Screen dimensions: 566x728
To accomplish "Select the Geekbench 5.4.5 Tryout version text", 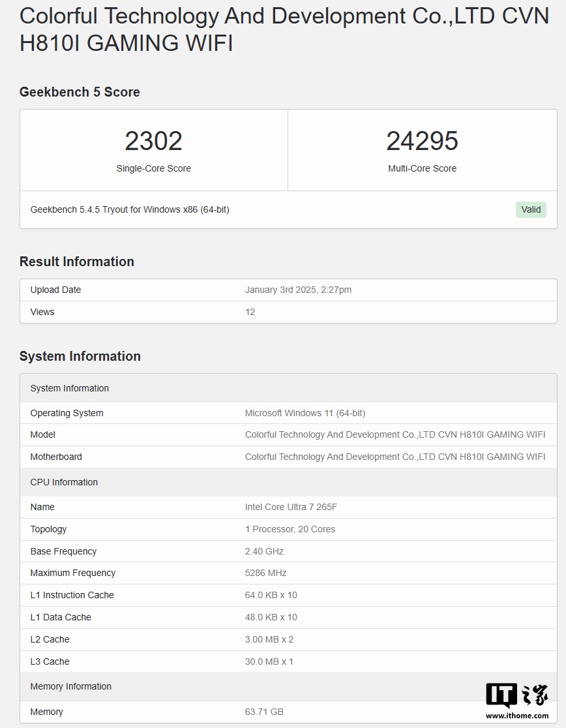I will (130, 209).
